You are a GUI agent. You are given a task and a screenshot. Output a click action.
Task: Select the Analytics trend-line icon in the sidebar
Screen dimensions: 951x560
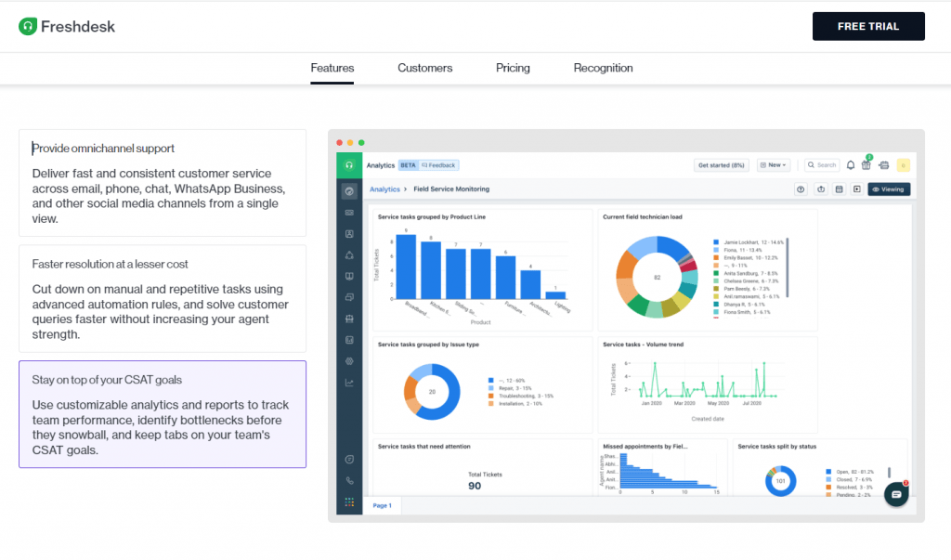[349, 383]
